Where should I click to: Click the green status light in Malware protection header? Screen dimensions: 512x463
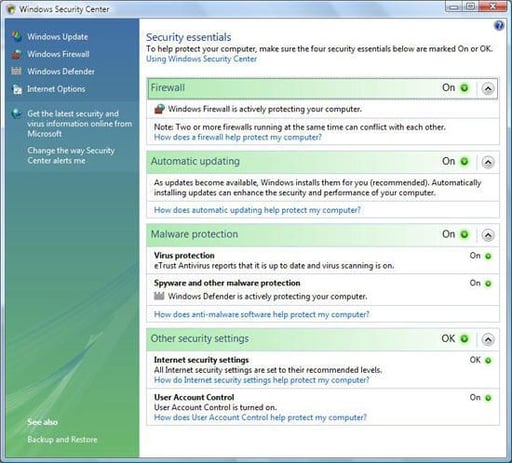464,235
